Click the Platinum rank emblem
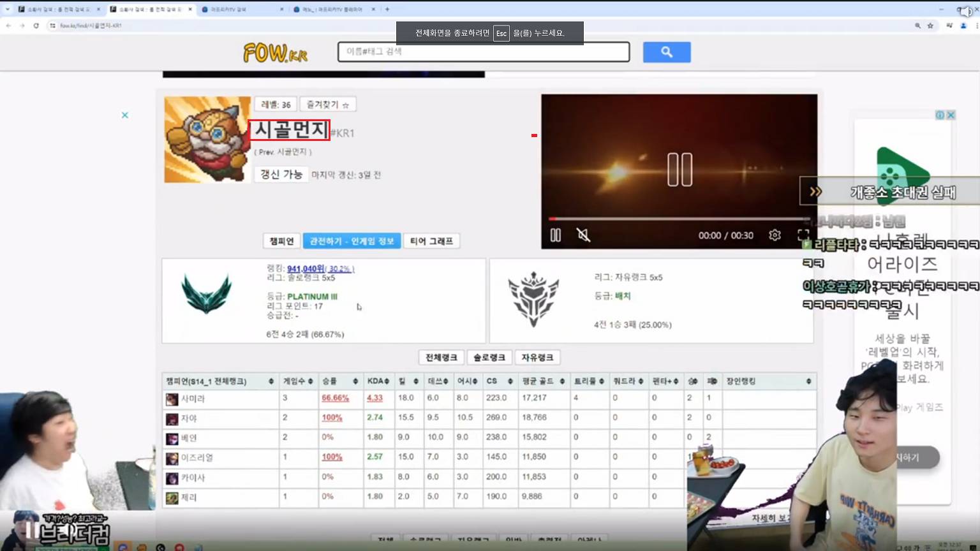The image size is (980, 551). point(206,293)
